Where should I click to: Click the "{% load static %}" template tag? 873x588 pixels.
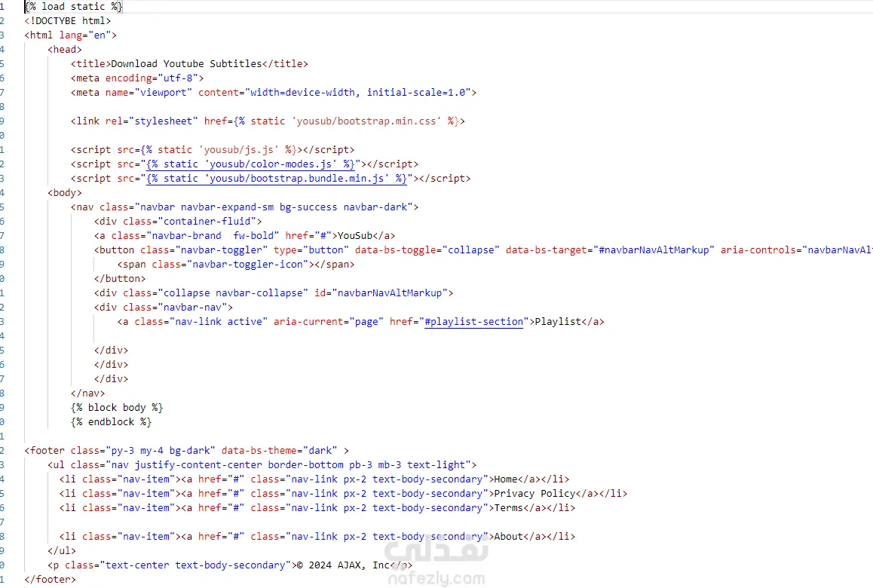point(73,7)
